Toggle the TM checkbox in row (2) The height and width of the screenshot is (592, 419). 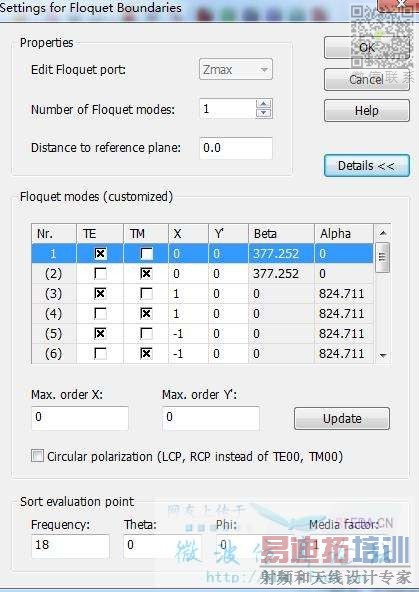click(146, 273)
